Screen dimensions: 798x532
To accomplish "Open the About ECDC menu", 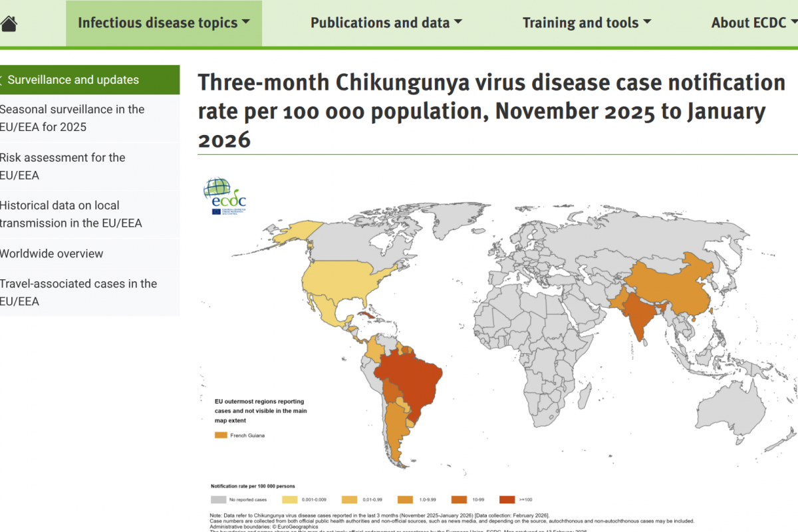I will click(x=753, y=23).
